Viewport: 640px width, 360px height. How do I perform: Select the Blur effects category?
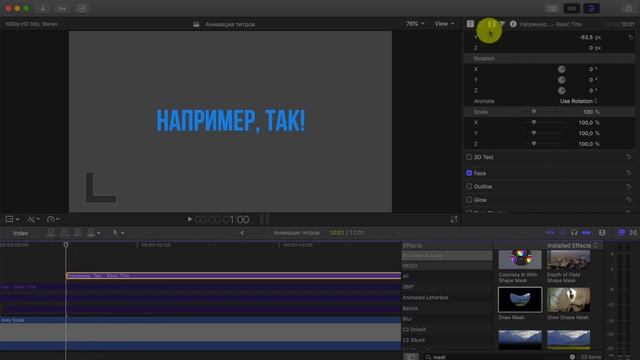pyautogui.click(x=447, y=319)
